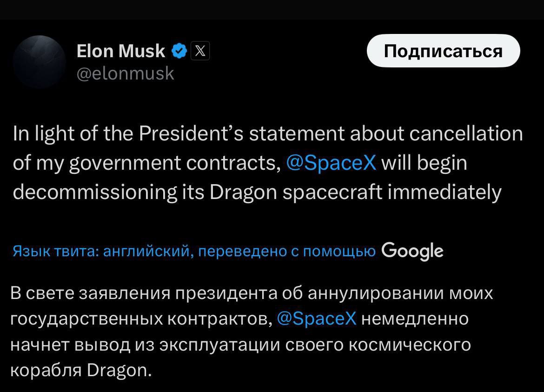Click the @elonmusk handle
This screenshot has width=544, height=392.
click(x=125, y=73)
